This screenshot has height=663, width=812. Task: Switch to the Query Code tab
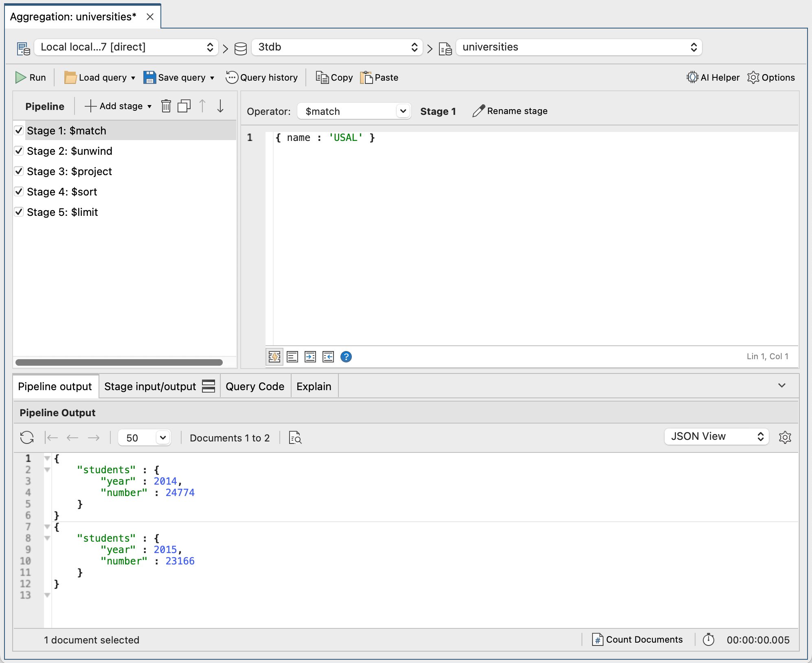tap(255, 386)
